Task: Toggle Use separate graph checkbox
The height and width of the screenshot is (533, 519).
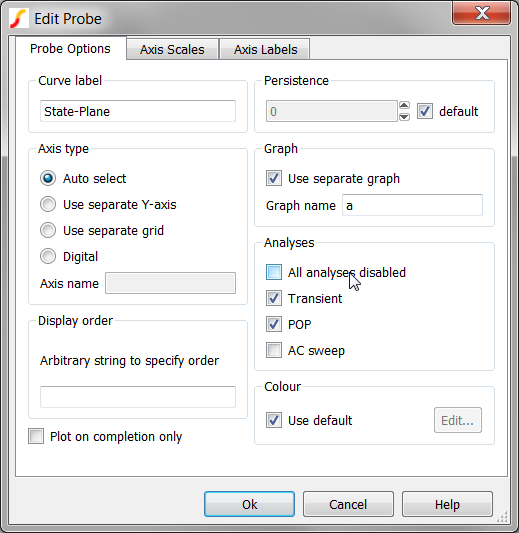Action: tap(274, 178)
